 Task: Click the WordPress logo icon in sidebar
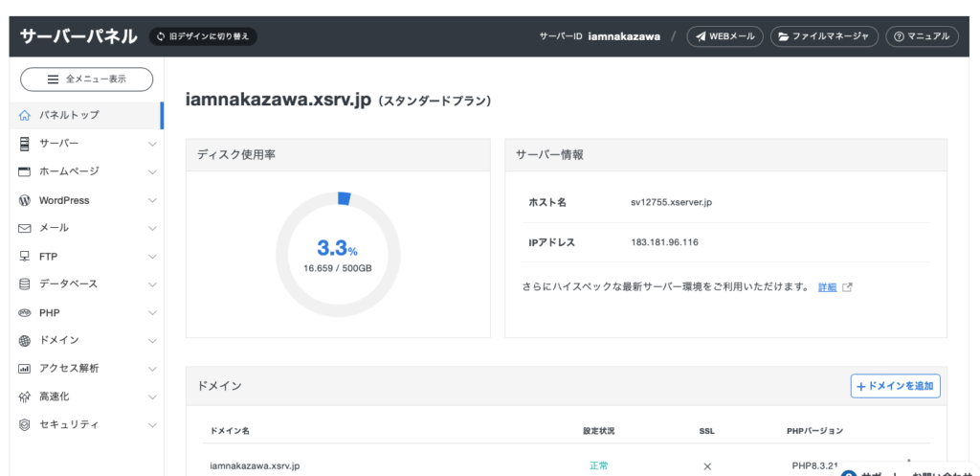click(x=24, y=201)
